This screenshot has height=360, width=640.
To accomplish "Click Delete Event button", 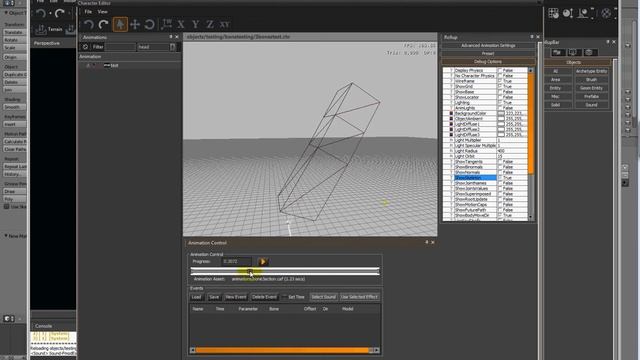I will click(264, 297).
